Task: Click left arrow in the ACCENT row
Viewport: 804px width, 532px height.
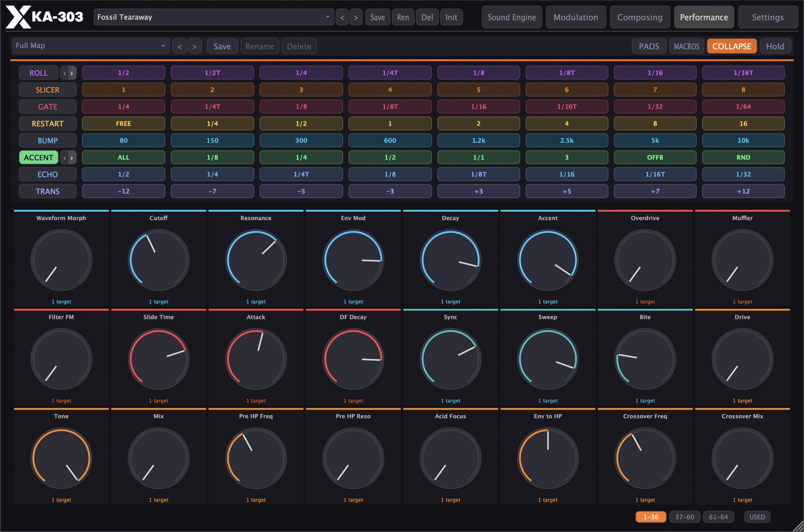Action: tap(64, 158)
